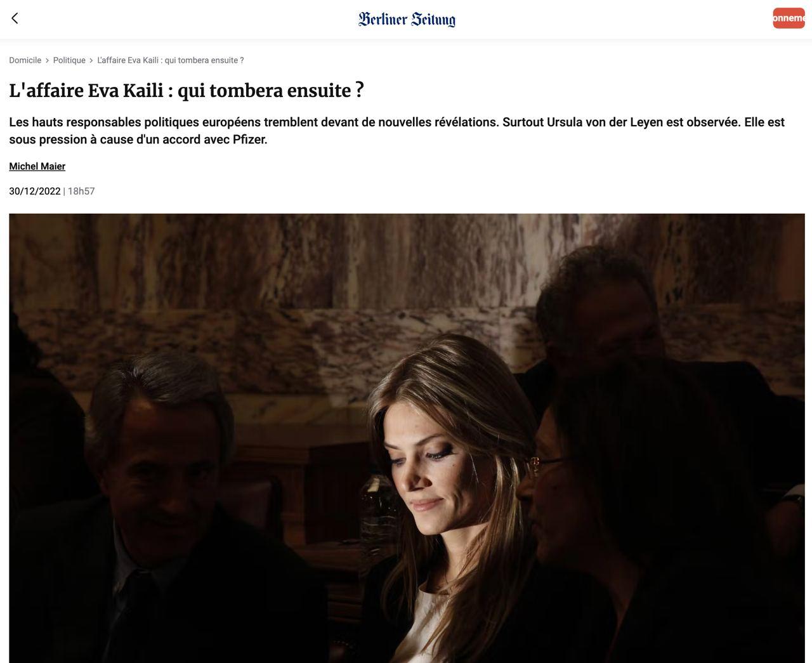Go back using the left arrow icon
This screenshot has height=663, width=812.
(x=15, y=18)
